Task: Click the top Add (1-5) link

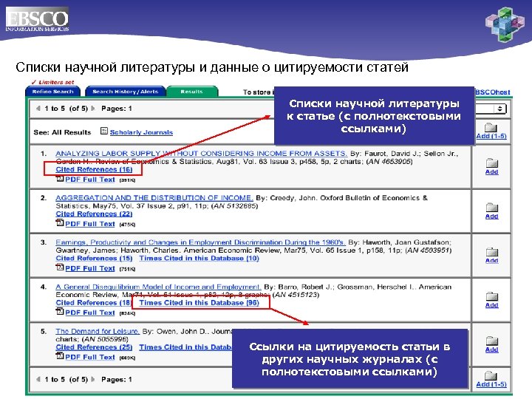Action: (491, 136)
